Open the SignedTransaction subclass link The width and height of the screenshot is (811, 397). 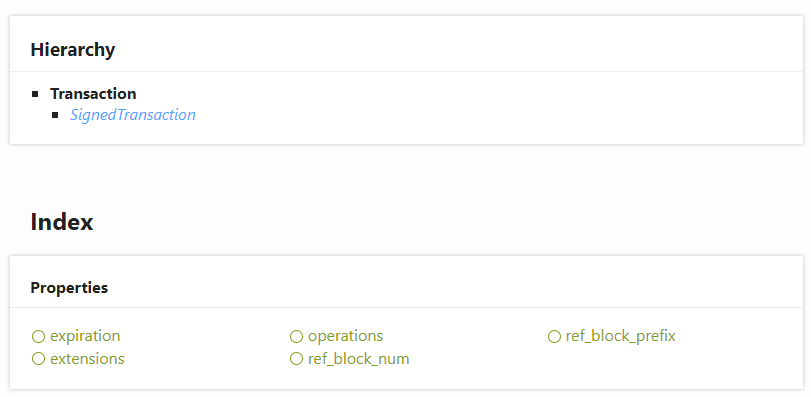pos(133,115)
